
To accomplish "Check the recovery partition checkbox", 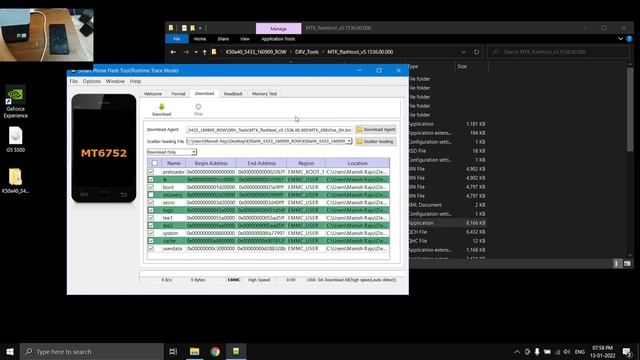I will tap(151, 195).
